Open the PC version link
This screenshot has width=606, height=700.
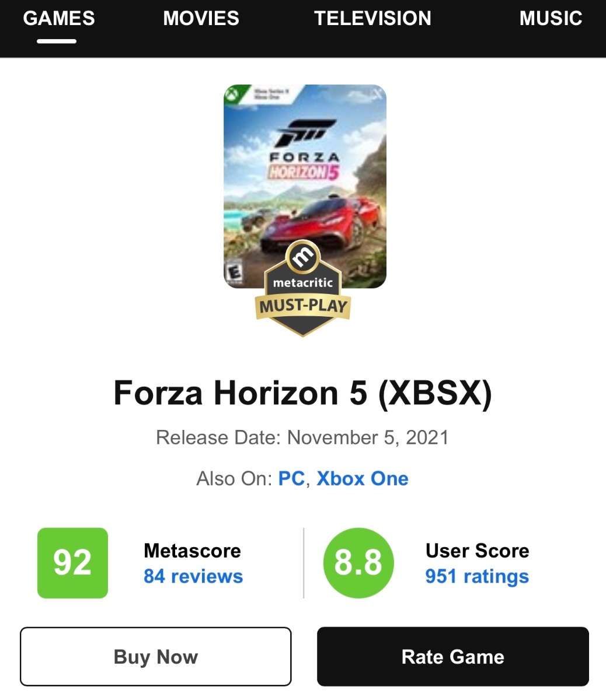click(291, 479)
